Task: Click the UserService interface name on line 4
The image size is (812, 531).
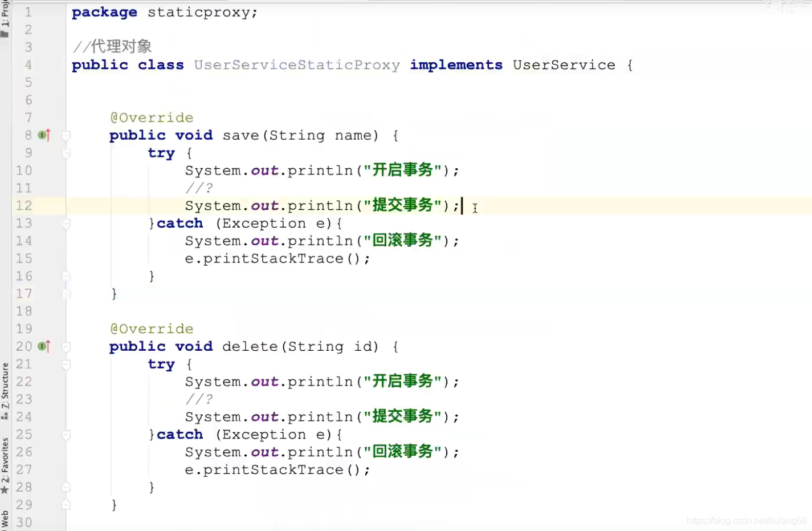Action: [564, 65]
